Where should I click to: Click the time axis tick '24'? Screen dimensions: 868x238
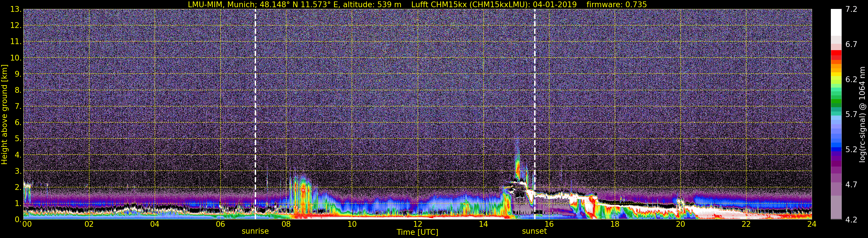coord(812,224)
